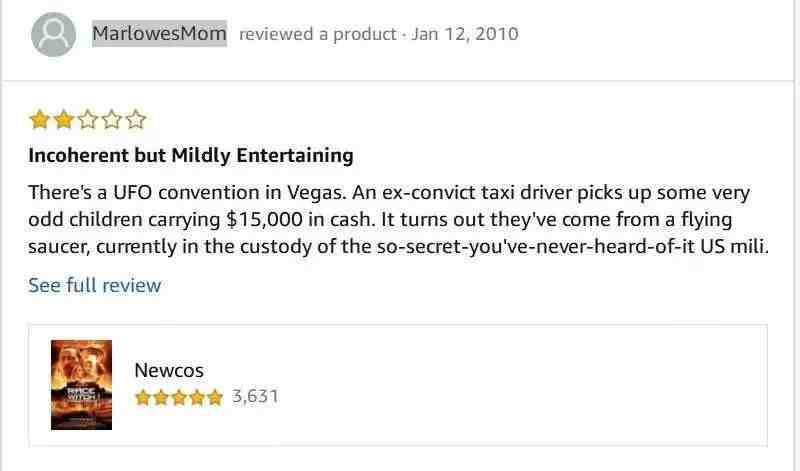
Task: Open the MarlowesMom reviewer profile name
Action: [x=159, y=34]
